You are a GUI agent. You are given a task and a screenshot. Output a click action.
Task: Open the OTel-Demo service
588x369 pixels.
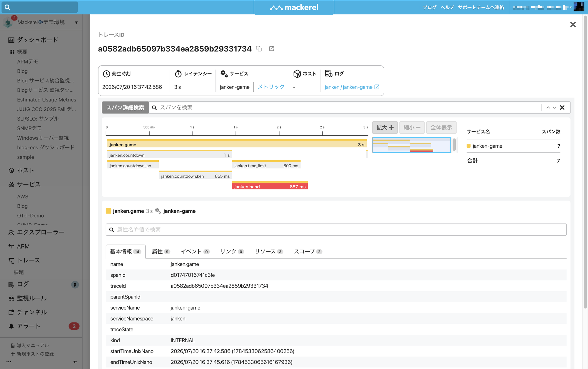point(31,216)
